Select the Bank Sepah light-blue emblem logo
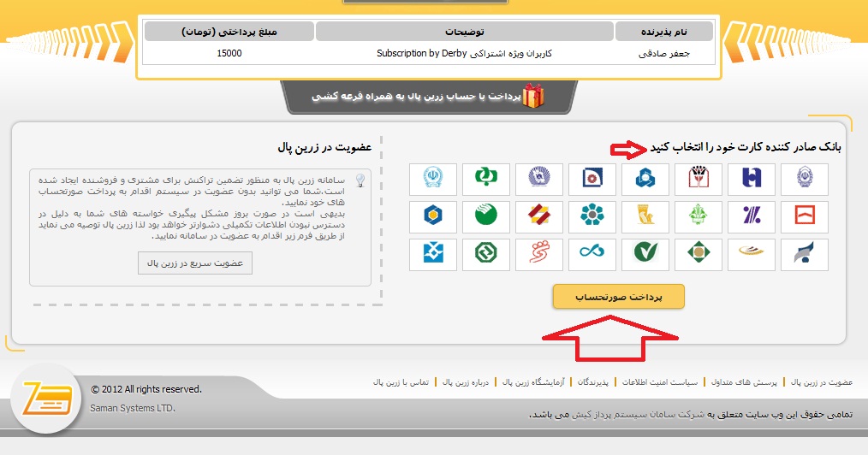Viewport: 868px width, 455px height. point(433,179)
